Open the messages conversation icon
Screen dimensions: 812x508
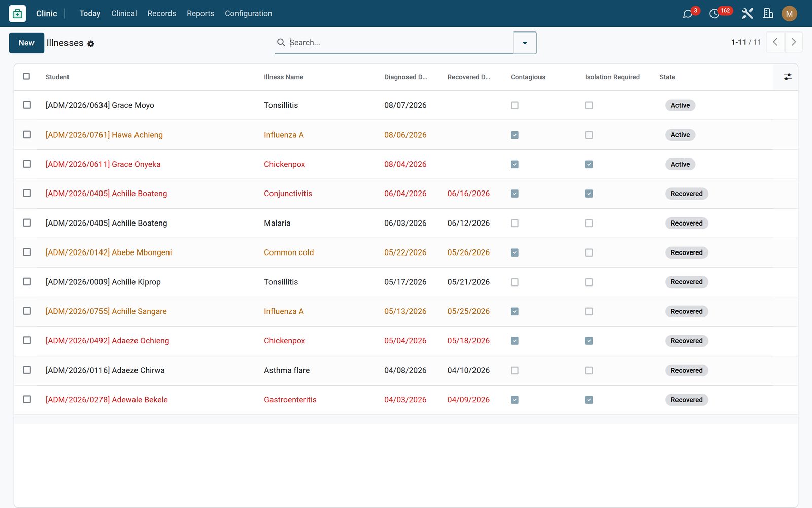click(x=688, y=14)
